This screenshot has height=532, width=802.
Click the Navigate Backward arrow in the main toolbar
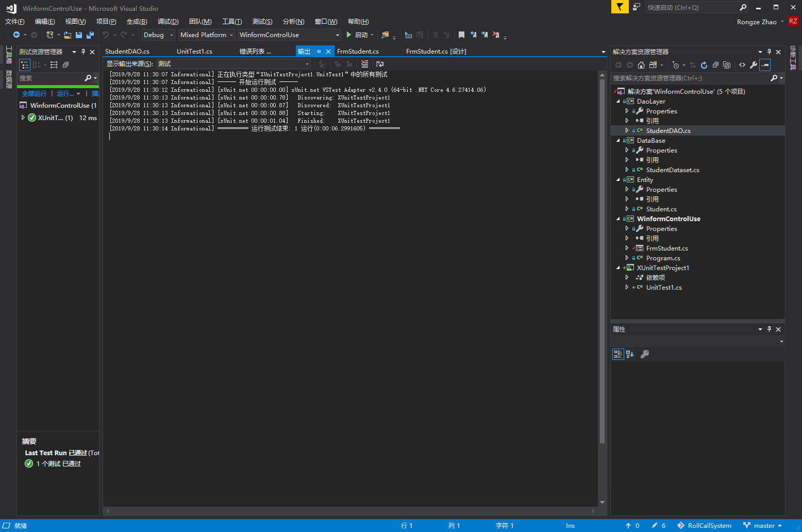point(16,35)
